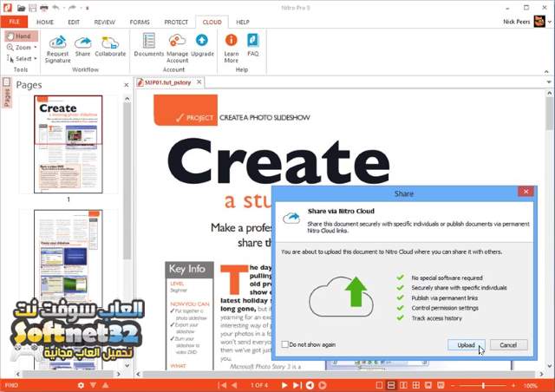The width and height of the screenshot is (555, 392).
Task: Click the Save icon in quick access toolbar
Action: point(32,8)
